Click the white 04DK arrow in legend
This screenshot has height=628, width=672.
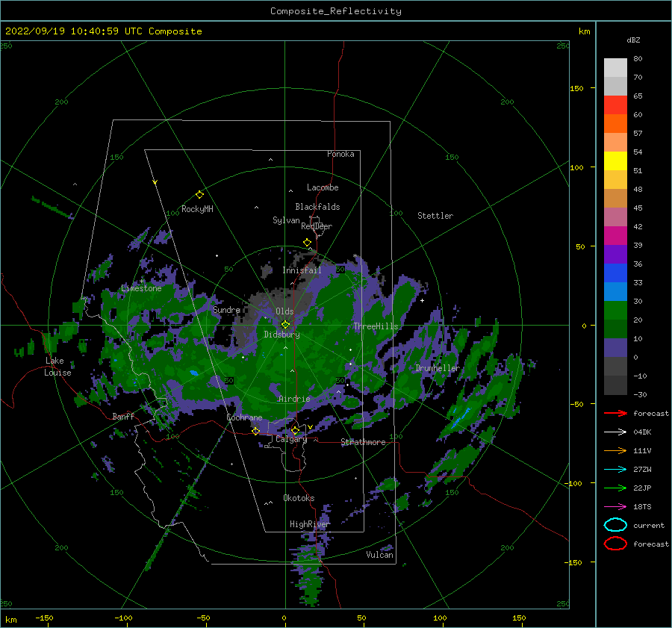[x=615, y=432]
